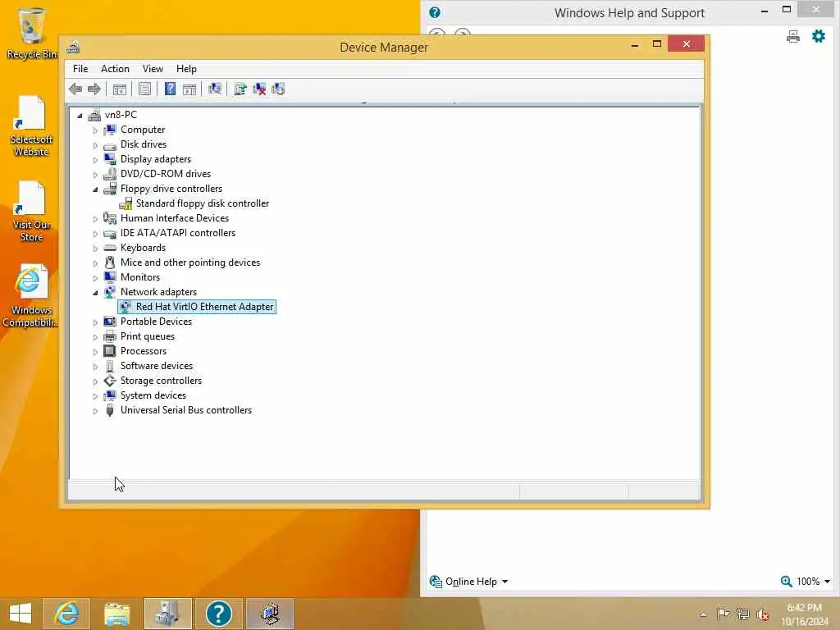Screen dimensions: 840x630
Task: Toggle the Show/Hide Action Pane icon
Action: tap(189, 89)
